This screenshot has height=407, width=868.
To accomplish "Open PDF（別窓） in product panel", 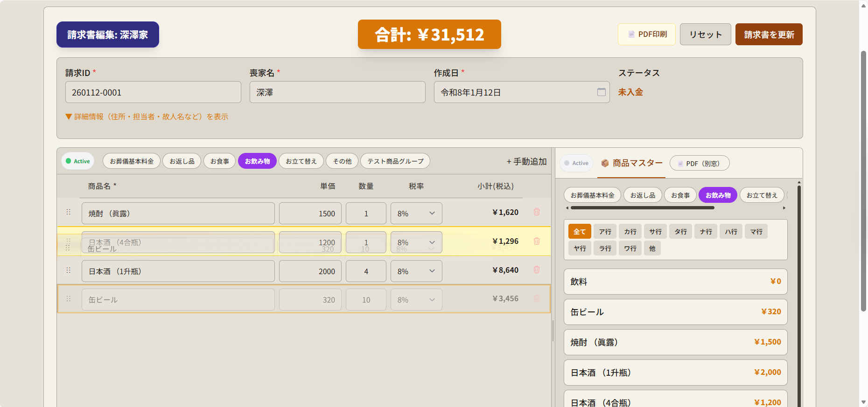I will pyautogui.click(x=699, y=163).
